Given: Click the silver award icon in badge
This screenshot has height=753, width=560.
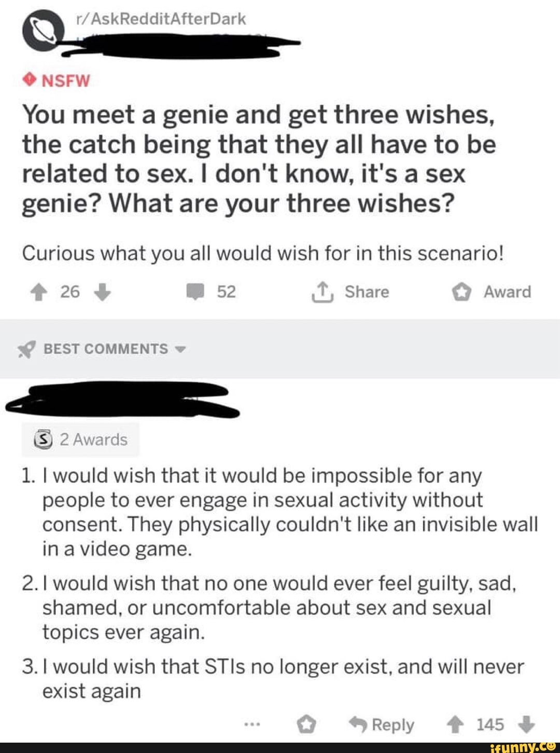Looking at the screenshot, I should (43, 440).
